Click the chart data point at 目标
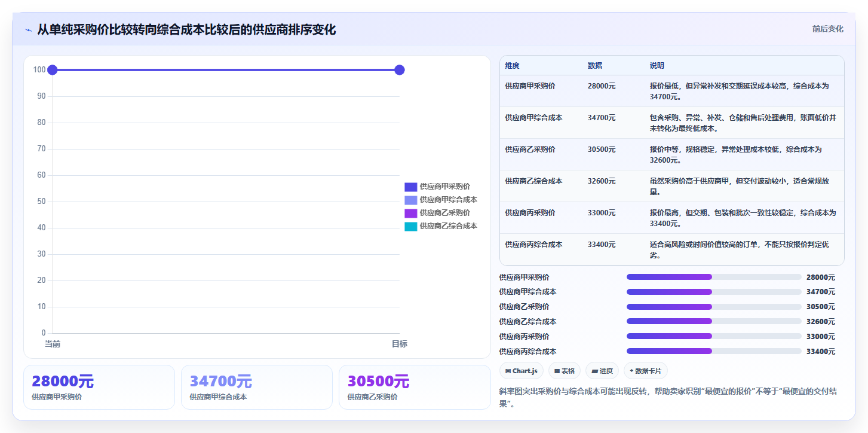The height and width of the screenshot is (433, 868). (x=400, y=70)
